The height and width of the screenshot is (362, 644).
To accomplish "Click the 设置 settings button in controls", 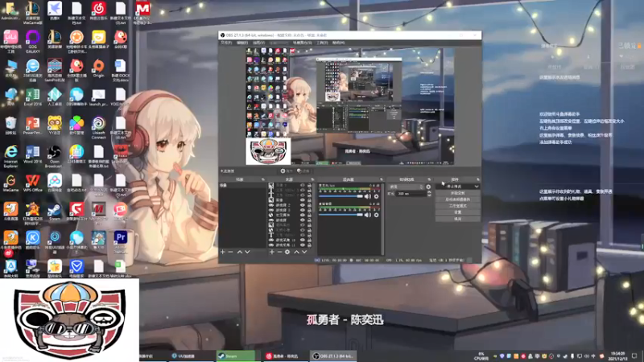I will pyautogui.click(x=458, y=212).
